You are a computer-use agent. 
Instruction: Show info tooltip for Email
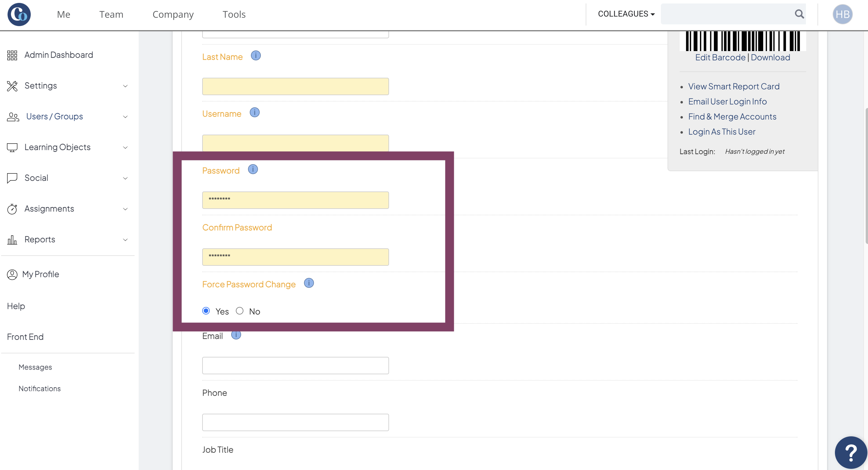click(x=236, y=335)
